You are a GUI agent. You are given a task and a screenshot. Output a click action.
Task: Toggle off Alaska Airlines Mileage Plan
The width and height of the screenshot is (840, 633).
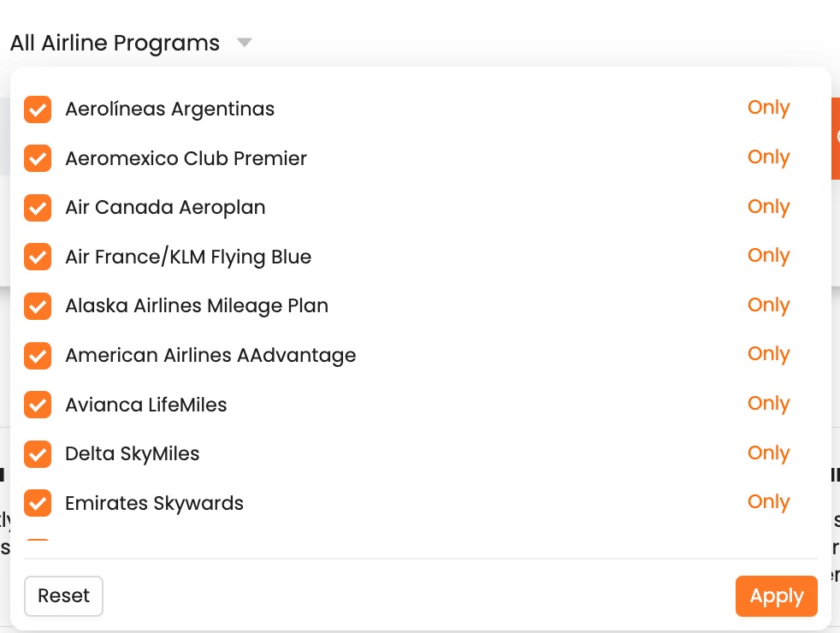point(37,306)
